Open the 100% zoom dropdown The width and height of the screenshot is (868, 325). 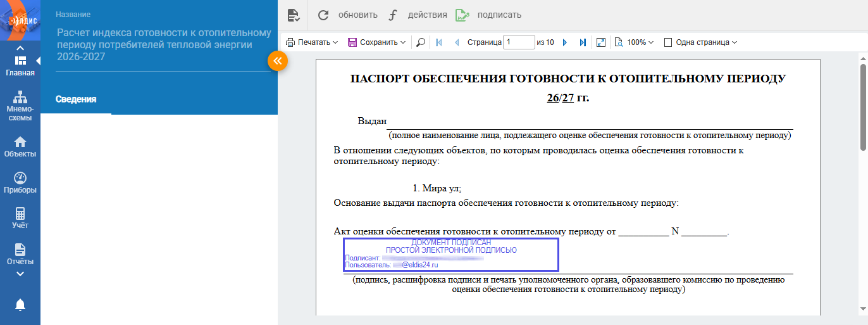[x=634, y=42]
